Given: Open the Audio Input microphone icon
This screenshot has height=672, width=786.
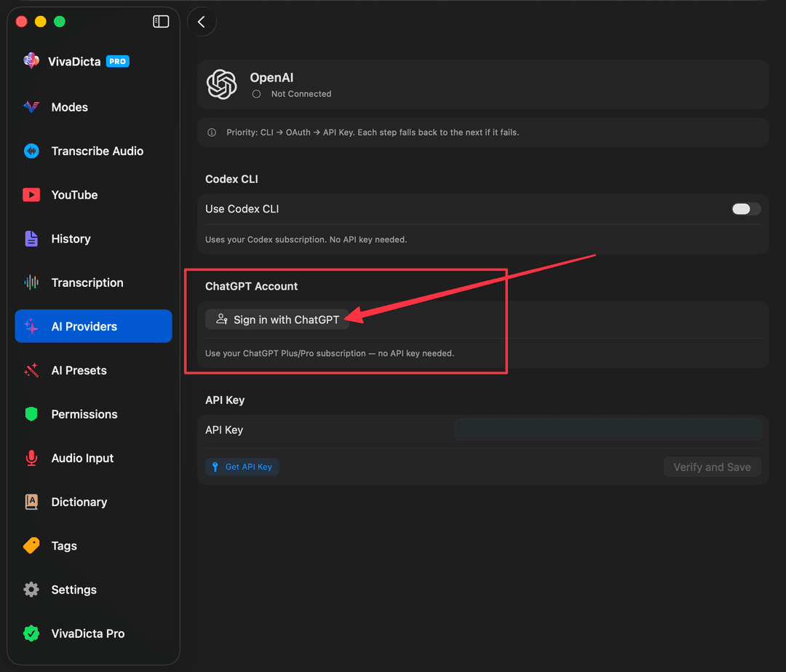Looking at the screenshot, I should pos(31,458).
